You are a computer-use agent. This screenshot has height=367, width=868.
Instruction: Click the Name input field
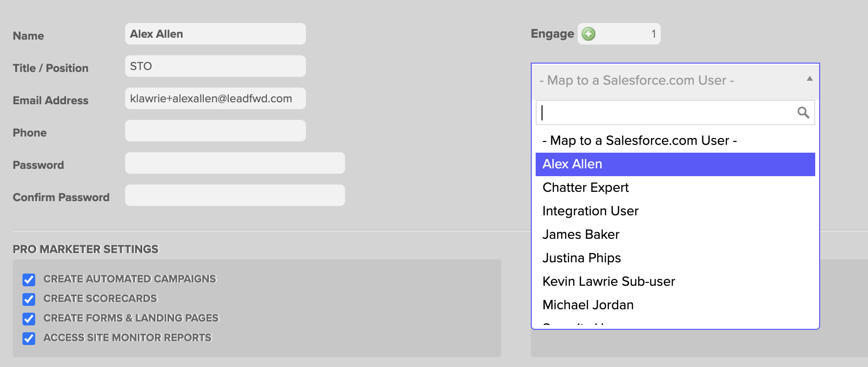[215, 34]
